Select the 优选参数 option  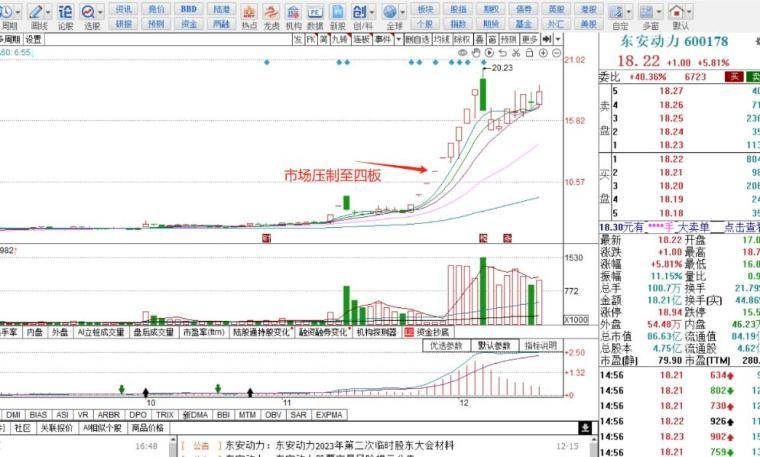tap(446, 346)
